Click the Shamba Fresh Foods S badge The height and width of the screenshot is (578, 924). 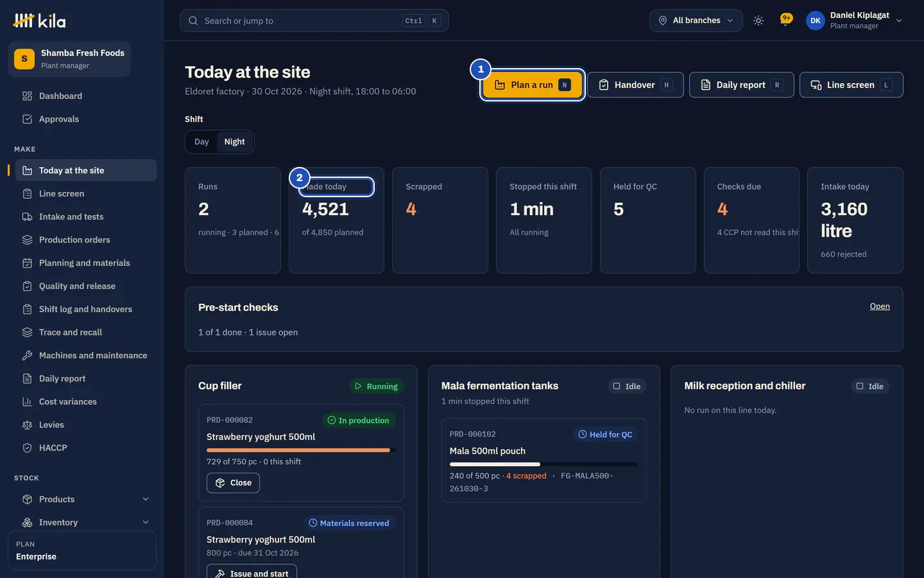click(x=24, y=59)
